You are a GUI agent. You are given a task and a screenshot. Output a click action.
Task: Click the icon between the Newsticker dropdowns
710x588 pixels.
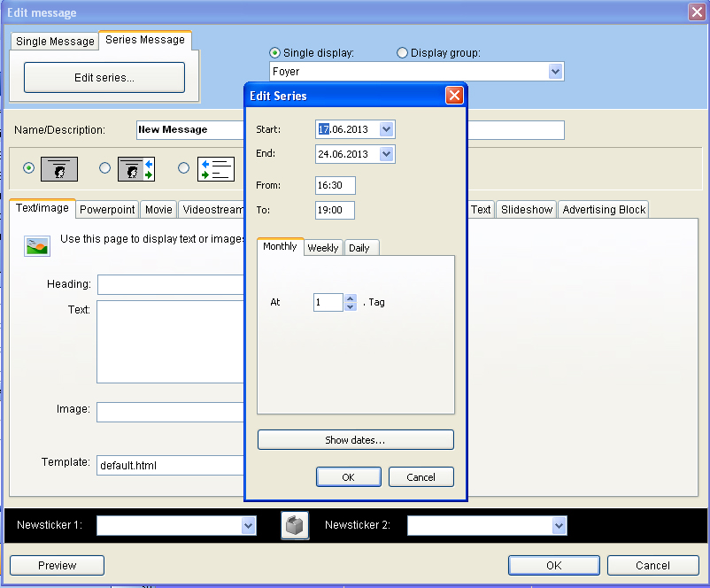pyautogui.click(x=295, y=526)
